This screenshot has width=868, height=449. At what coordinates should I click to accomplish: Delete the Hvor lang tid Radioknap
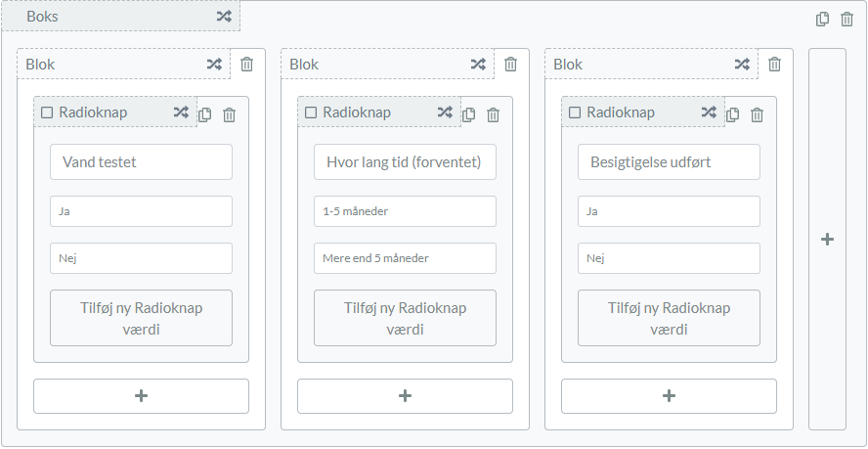point(493,114)
